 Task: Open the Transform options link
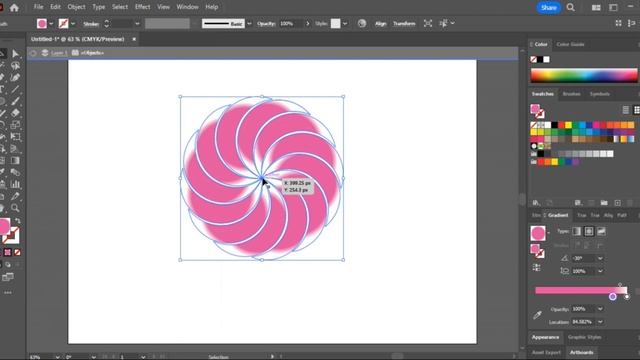coord(404,24)
